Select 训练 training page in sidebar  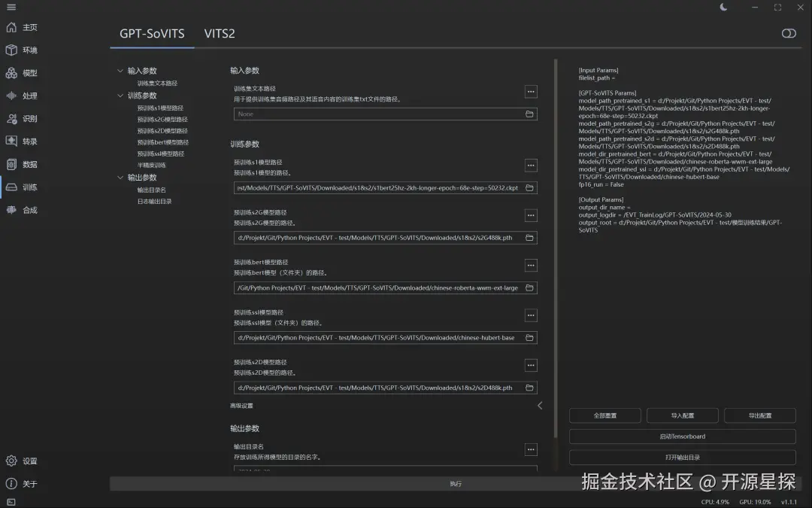pos(22,187)
